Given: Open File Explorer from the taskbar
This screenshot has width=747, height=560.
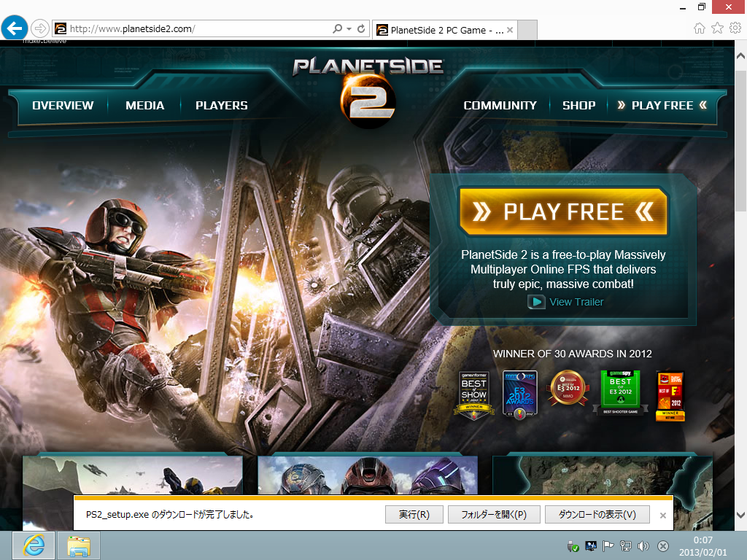Looking at the screenshot, I should coord(79,545).
